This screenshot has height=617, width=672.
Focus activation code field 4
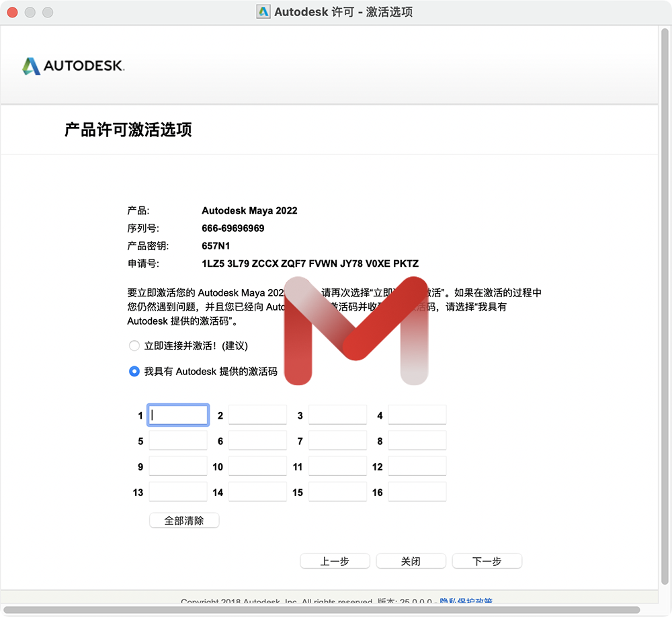tap(417, 415)
